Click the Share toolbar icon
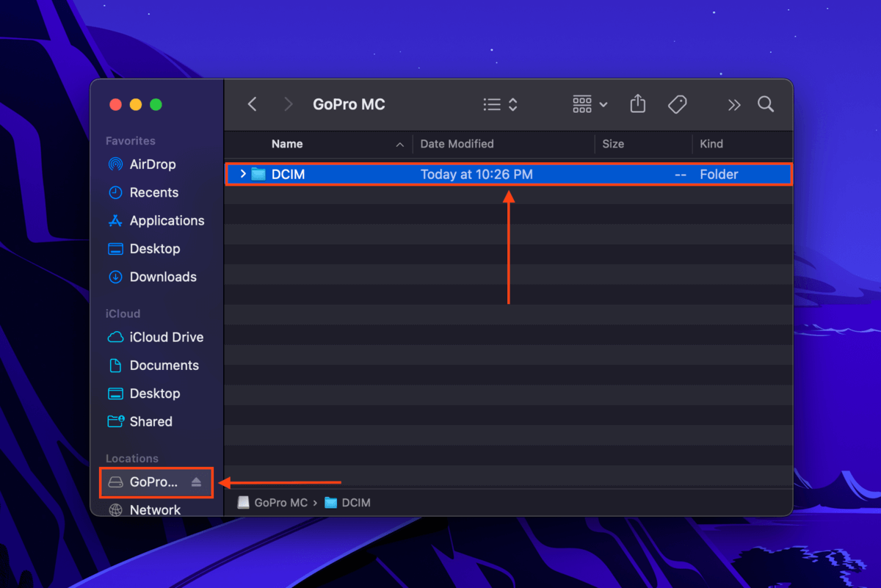Screen dimensions: 881x588 pos(638,104)
